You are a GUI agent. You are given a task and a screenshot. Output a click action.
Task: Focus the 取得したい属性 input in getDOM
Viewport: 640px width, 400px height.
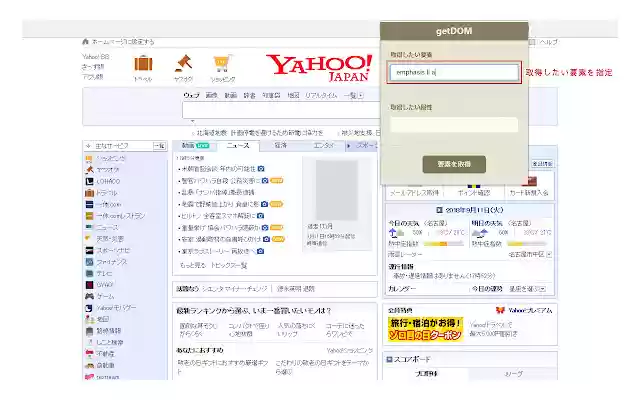[x=454, y=125]
